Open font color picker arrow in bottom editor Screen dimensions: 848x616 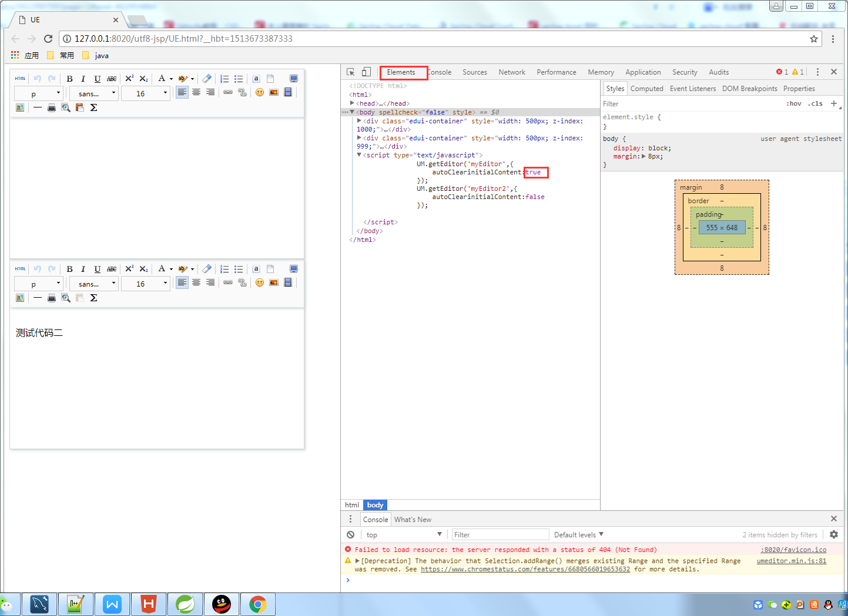click(172, 269)
